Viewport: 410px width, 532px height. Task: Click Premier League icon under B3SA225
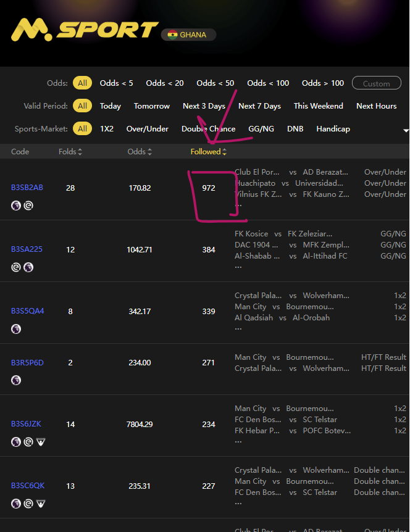[28, 267]
